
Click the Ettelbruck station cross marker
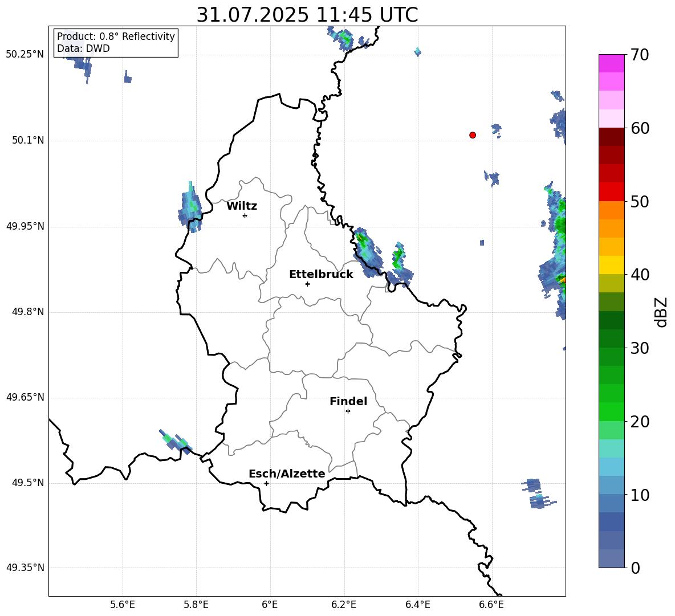point(307,284)
